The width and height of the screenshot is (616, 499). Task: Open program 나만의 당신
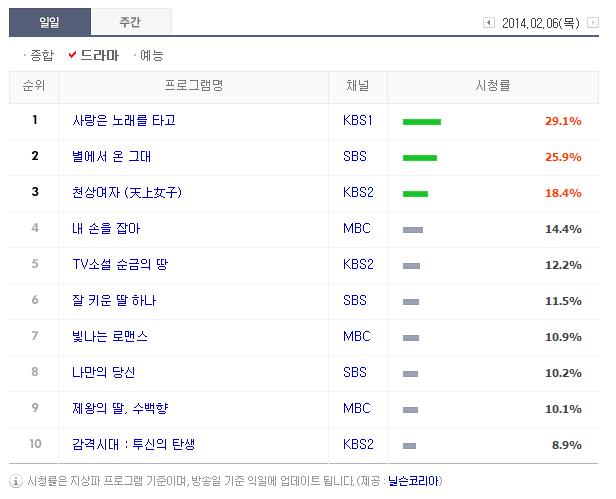pyautogui.click(x=103, y=373)
